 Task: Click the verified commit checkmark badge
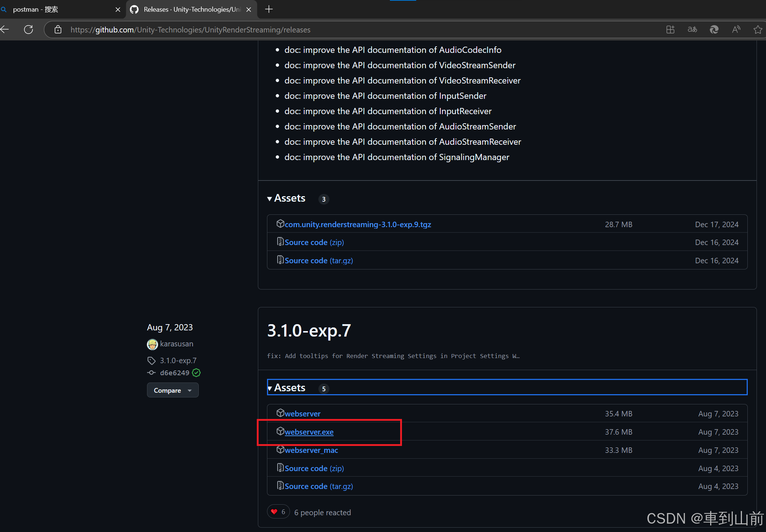[x=196, y=373]
